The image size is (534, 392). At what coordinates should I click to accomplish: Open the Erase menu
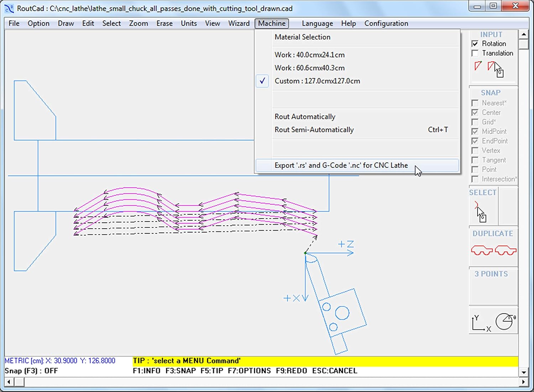164,23
